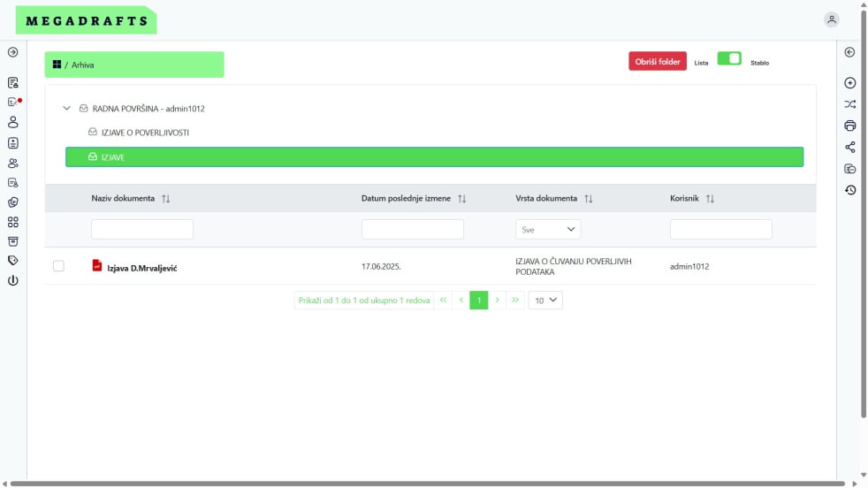
Task: Toggle the Lista/Stablo view switch
Action: (x=729, y=58)
